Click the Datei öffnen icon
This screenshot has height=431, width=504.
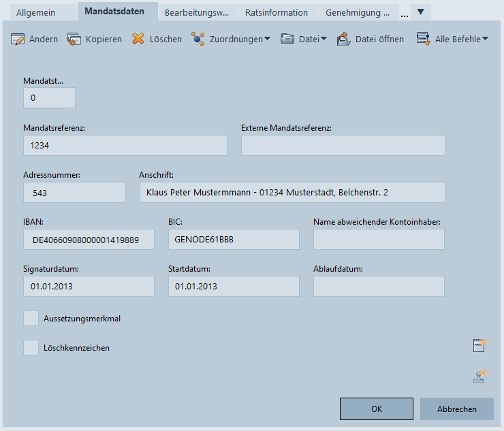344,39
